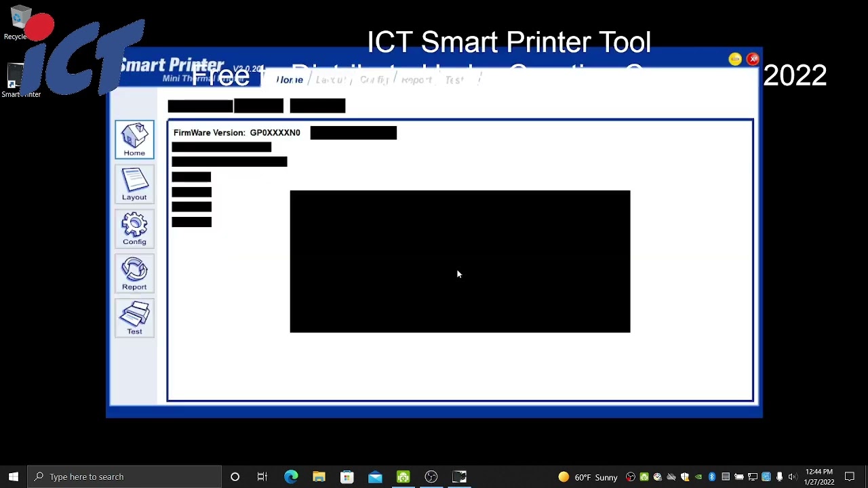Screen dimensions: 868x488
Task: Open the Mail app from the taskbar
Action: 375,476
